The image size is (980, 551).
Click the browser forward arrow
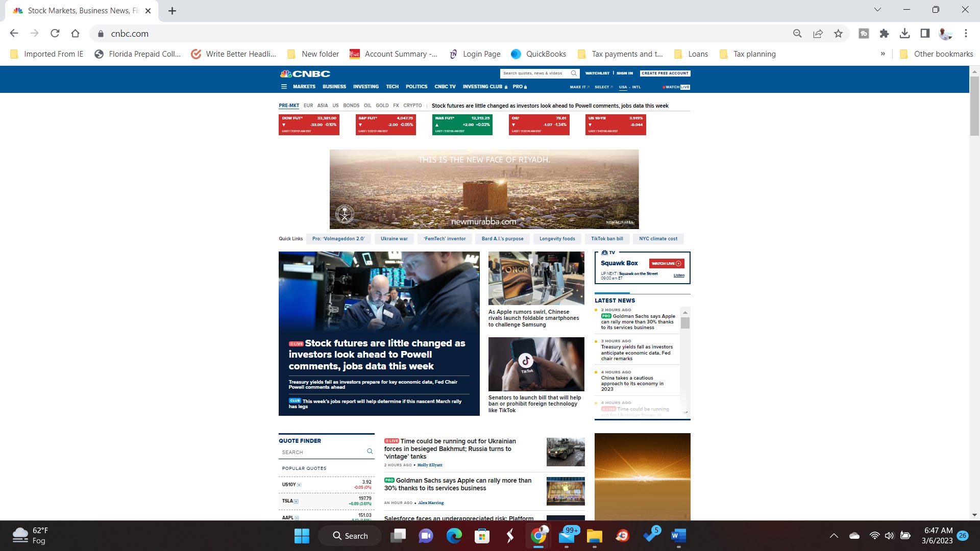[x=34, y=33]
